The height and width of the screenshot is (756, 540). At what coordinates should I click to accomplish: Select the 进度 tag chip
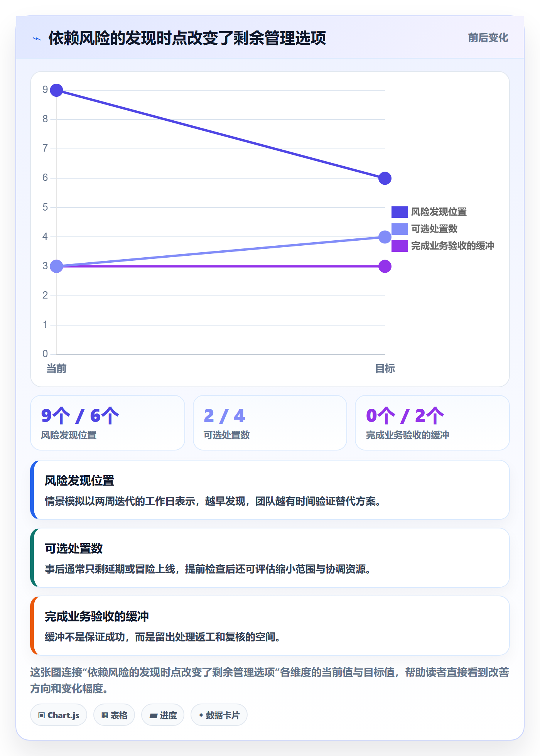pos(163,715)
